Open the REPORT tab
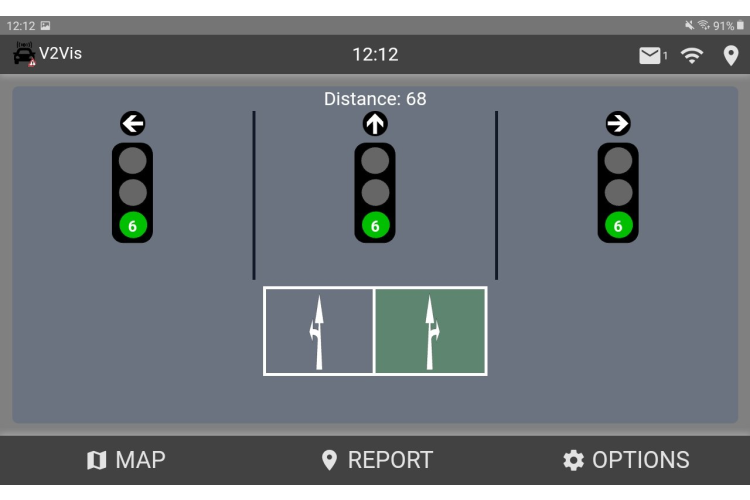This screenshot has width=750, height=500. pos(377,460)
